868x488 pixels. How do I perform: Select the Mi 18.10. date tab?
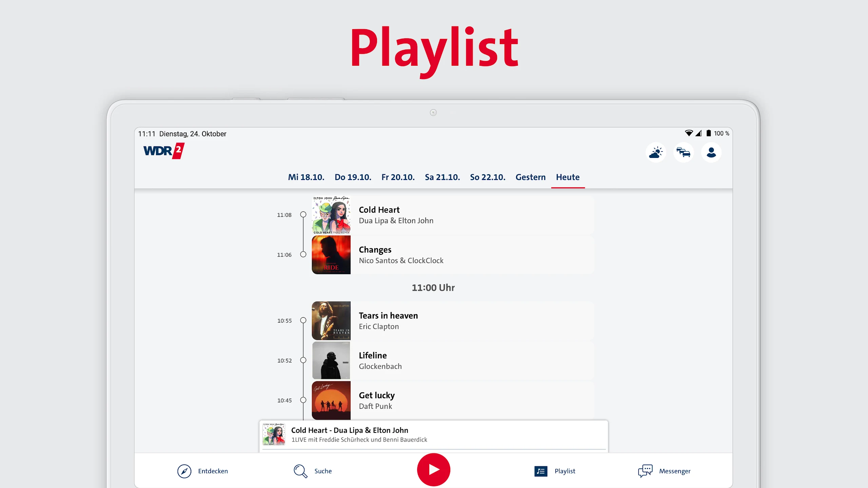[x=306, y=177]
